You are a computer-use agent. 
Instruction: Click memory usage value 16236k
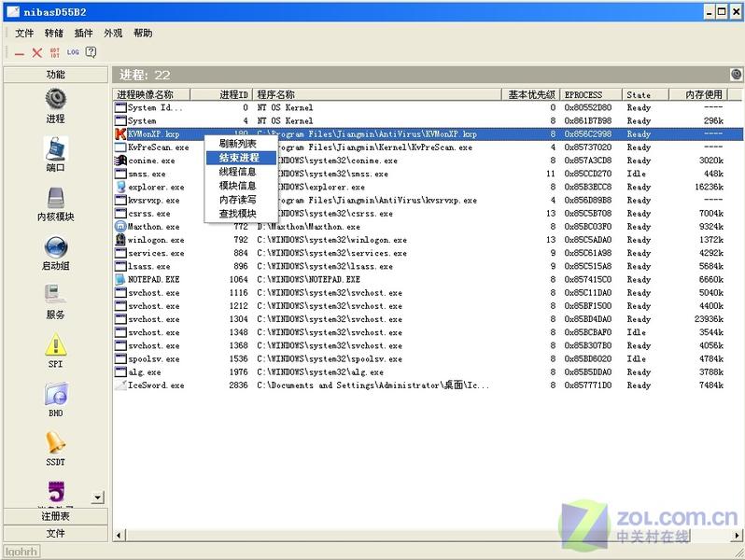(x=709, y=187)
